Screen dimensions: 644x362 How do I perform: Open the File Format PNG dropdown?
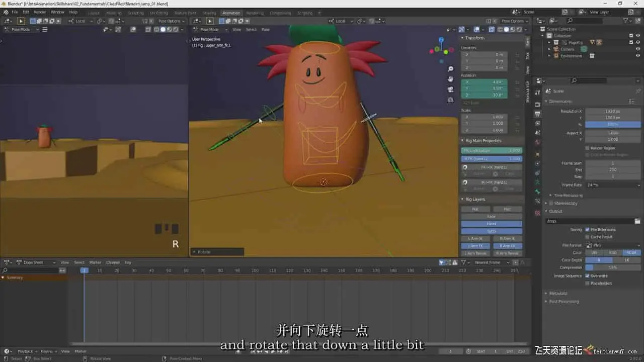point(613,245)
